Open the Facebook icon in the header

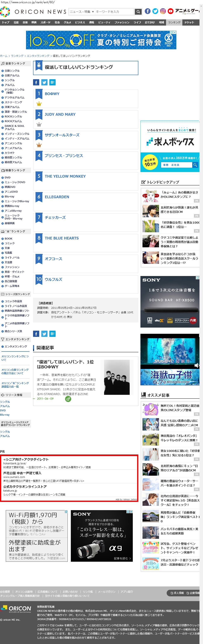148,11
